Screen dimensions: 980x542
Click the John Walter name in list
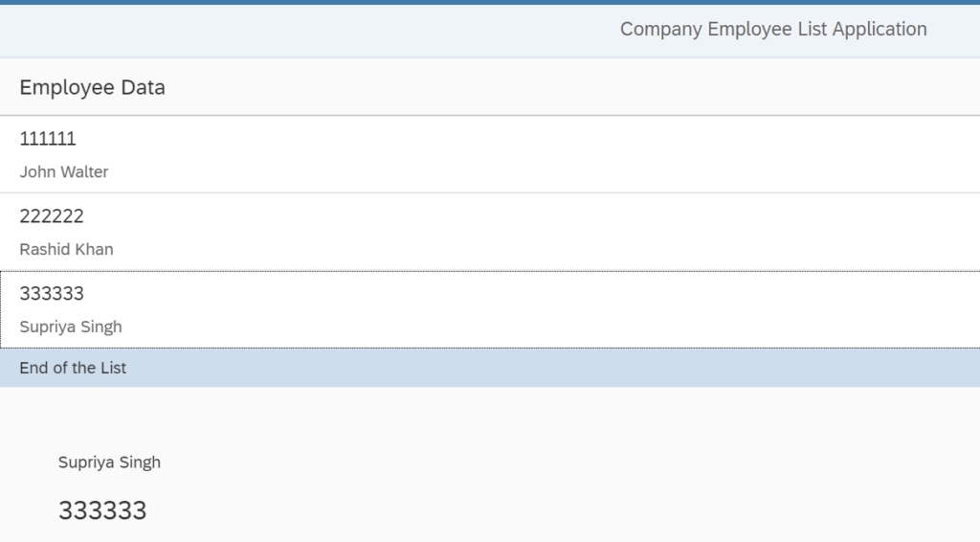click(64, 172)
